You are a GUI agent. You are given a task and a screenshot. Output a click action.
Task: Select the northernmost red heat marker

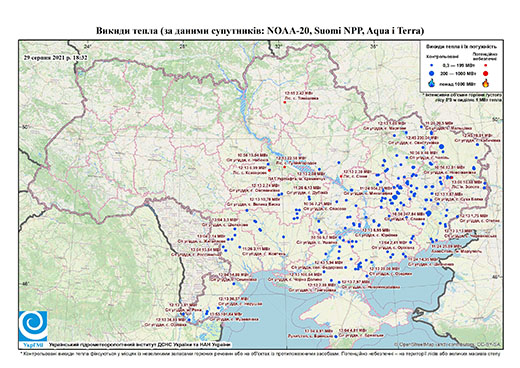pos(285,102)
